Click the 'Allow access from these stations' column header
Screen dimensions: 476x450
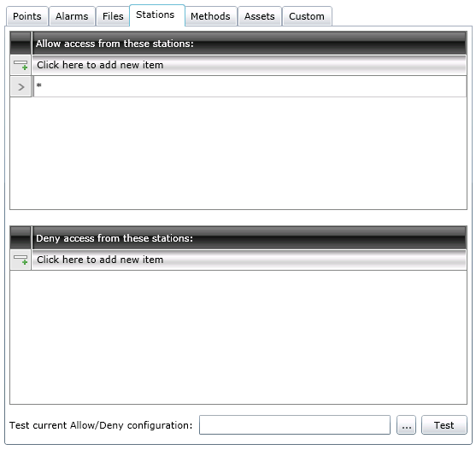(250, 44)
